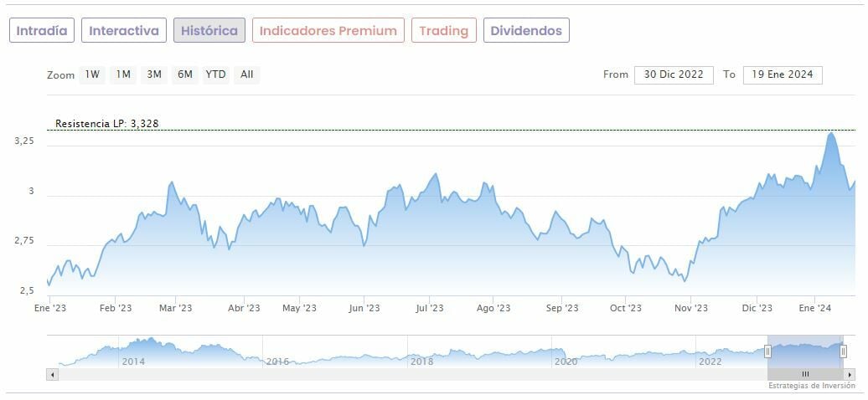This screenshot has width=868, height=400.
Task: Switch to the Intradía tab
Action: click(x=42, y=31)
